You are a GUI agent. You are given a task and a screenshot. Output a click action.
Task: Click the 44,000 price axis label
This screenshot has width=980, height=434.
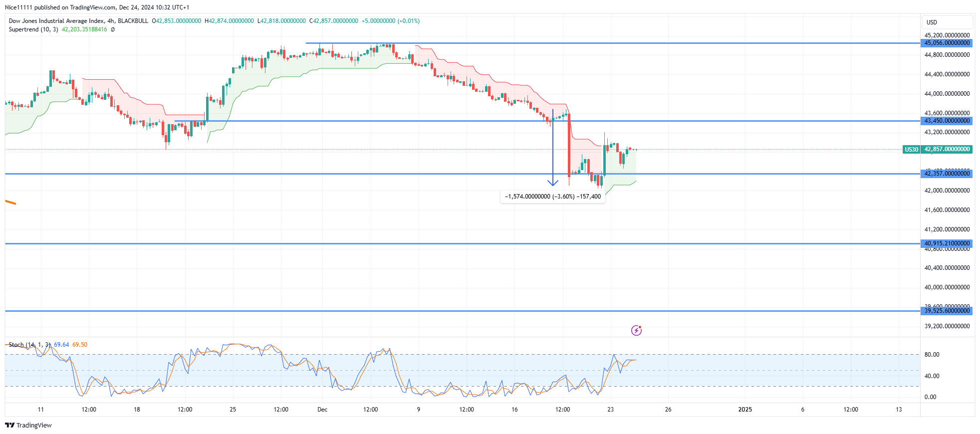click(947, 94)
